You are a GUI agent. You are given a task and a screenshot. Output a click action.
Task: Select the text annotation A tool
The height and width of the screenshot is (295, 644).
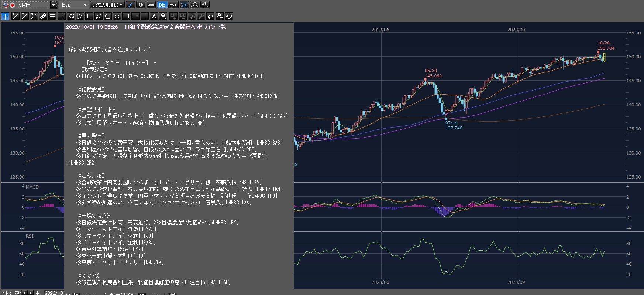click(x=154, y=16)
